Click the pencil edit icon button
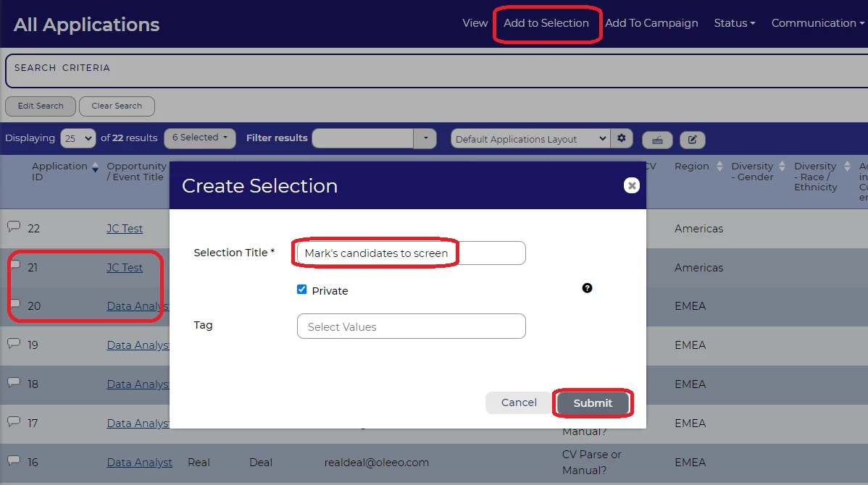868x485 pixels. (692, 140)
